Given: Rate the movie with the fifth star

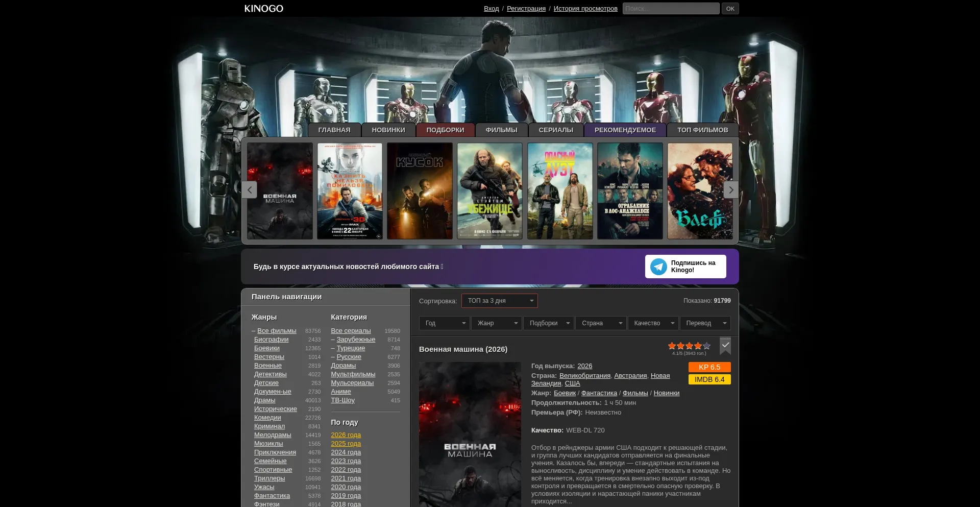Looking at the screenshot, I should (707, 346).
